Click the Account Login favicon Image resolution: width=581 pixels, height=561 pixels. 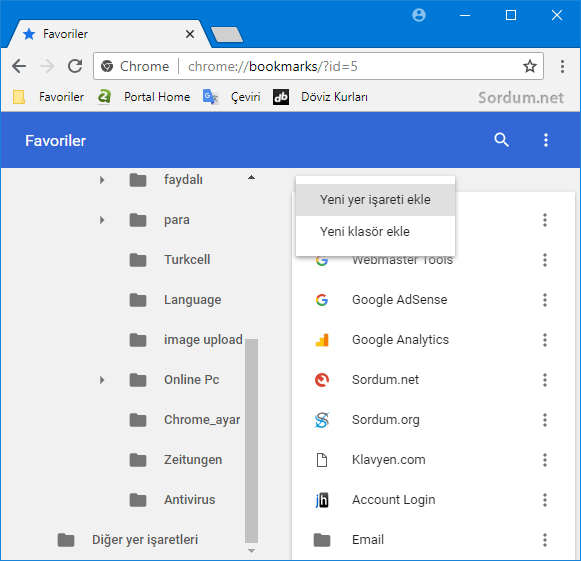point(322,500)
